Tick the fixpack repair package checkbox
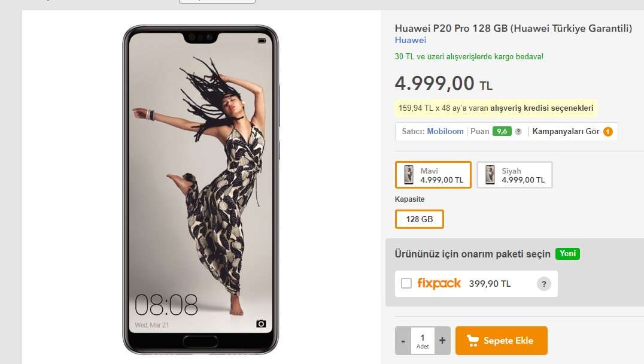This screenshot has height=364, width=644. click(406, 283)
